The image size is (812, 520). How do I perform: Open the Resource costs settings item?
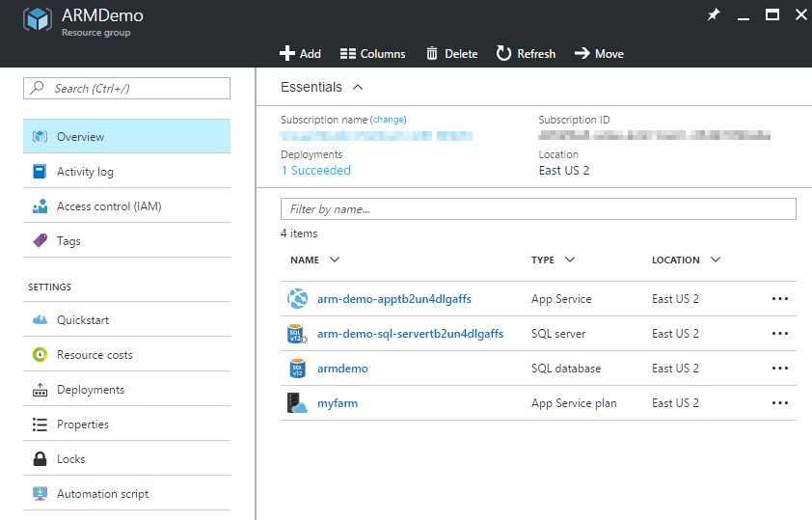[127, 354]
